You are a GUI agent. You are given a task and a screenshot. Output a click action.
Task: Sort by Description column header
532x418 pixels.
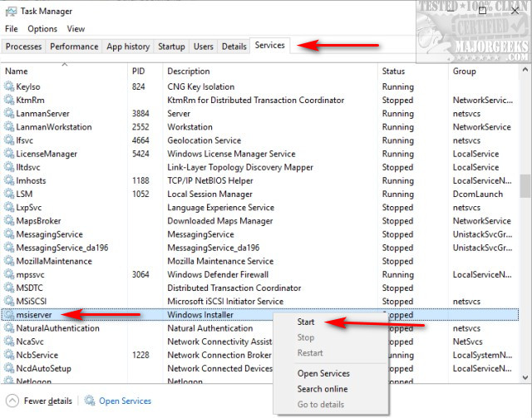270,71
